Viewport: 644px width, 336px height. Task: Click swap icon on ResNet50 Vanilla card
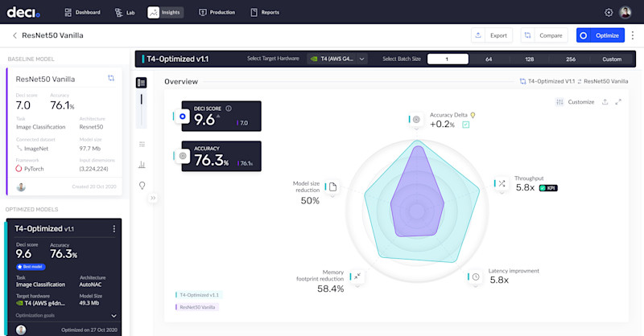click(111, 78)
